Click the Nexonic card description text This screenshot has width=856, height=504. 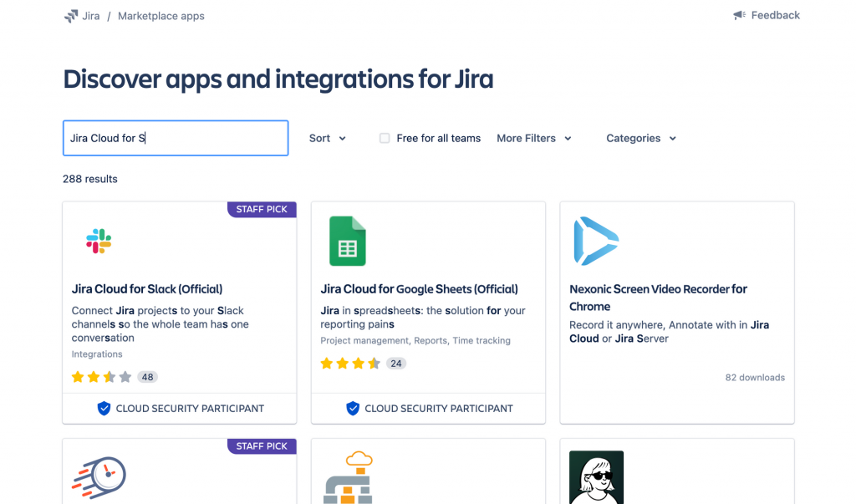tap(670, 332)
